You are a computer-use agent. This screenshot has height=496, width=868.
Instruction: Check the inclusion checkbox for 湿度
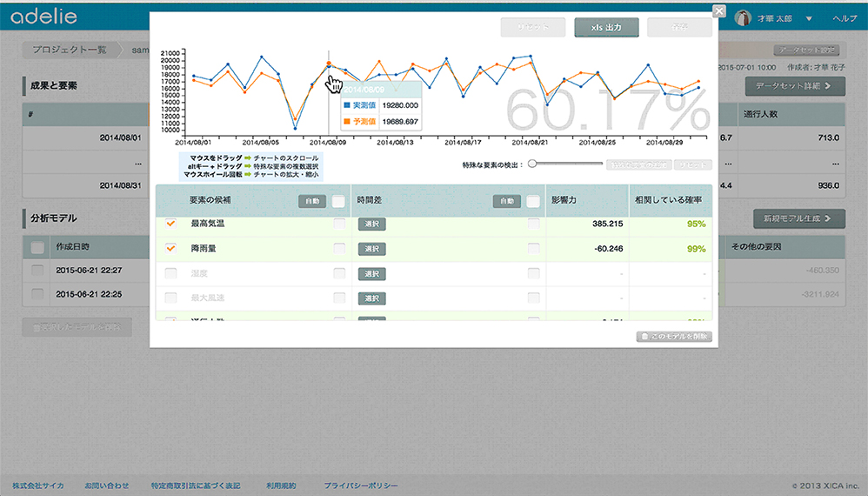[x=170, y=273]
